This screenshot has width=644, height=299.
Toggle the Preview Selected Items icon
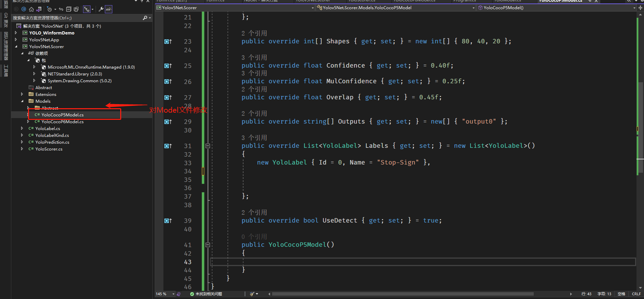pos(109,9)
